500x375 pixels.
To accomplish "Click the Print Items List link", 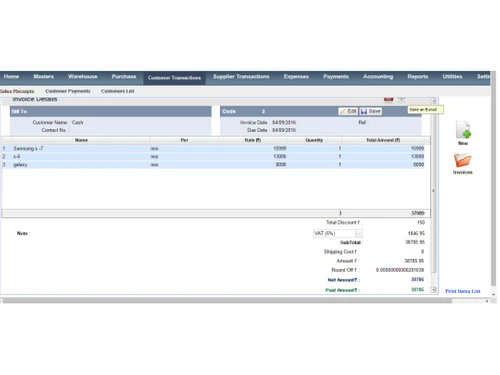I will (x=463, y=291).
